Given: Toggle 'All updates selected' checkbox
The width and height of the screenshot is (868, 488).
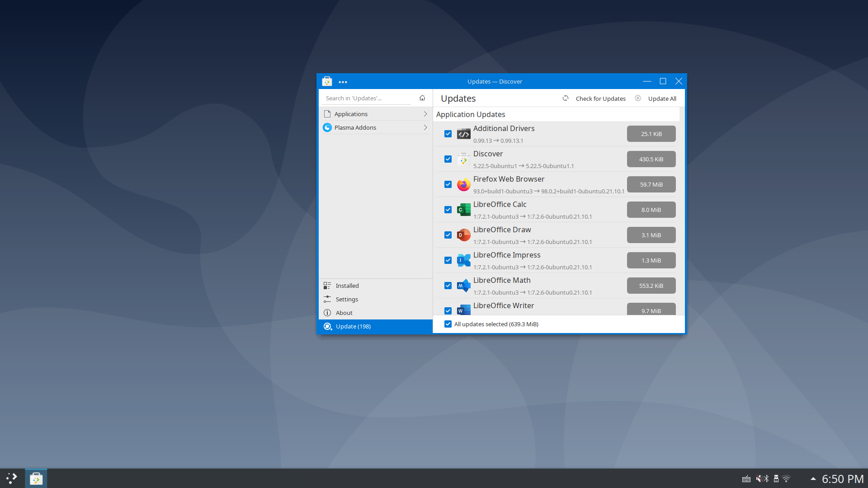Looking at the screenshot, I should (448, 324).
